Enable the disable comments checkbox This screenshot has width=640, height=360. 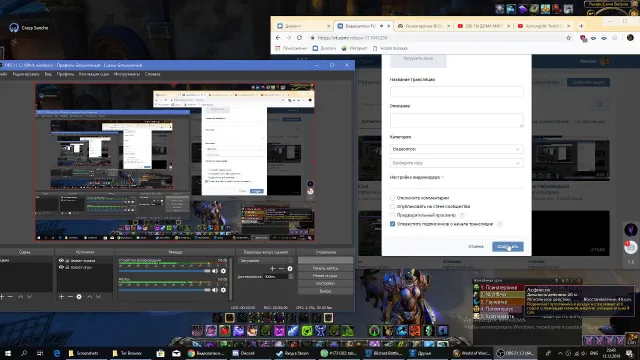click(392, 198)
